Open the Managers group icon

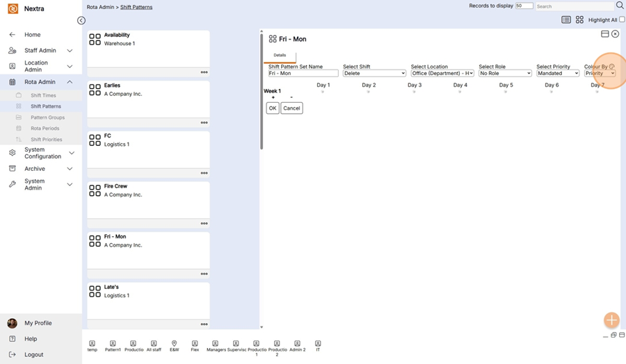click(x=215, y=343)
